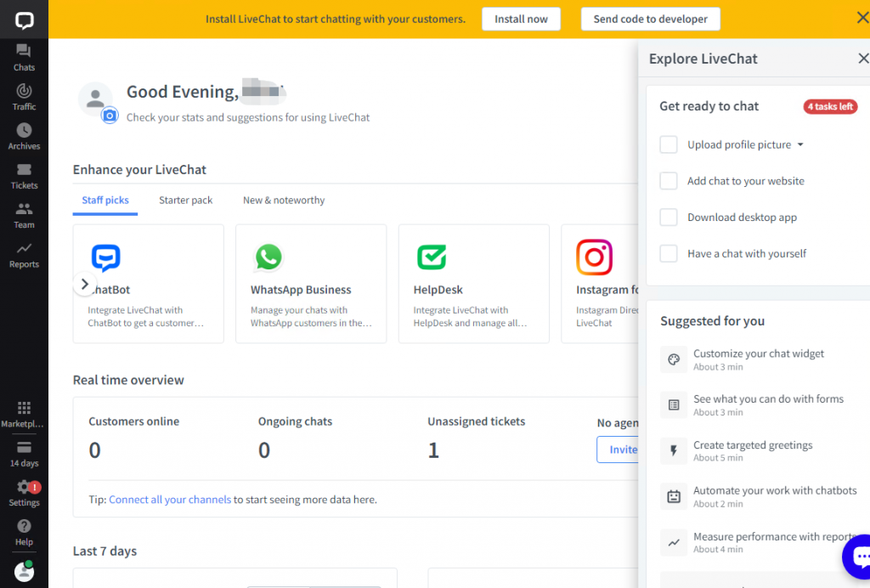Viewport: 870px width, 588px height.
Task: Open Settings with alert badge
Action: click(x=24, y=493)
